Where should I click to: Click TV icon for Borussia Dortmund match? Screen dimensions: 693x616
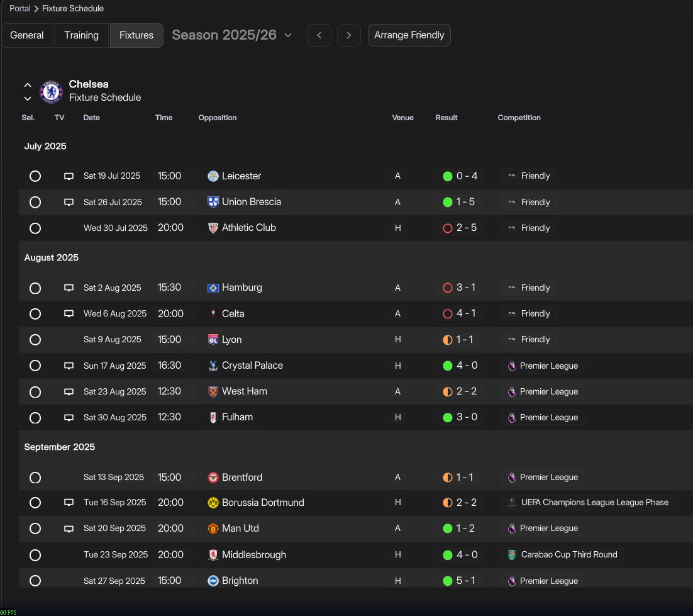(69, 503)
